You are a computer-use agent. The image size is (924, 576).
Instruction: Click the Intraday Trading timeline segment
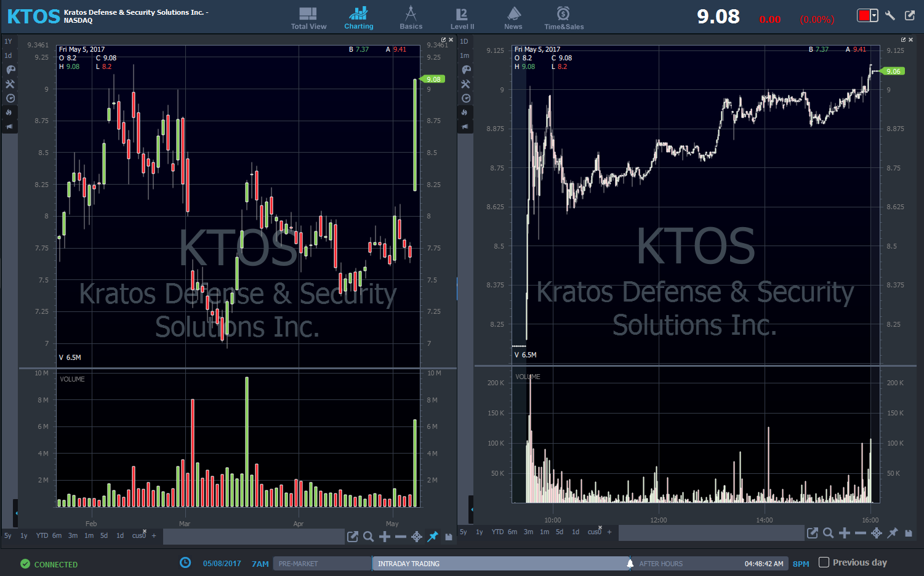[x=500, y=564]
